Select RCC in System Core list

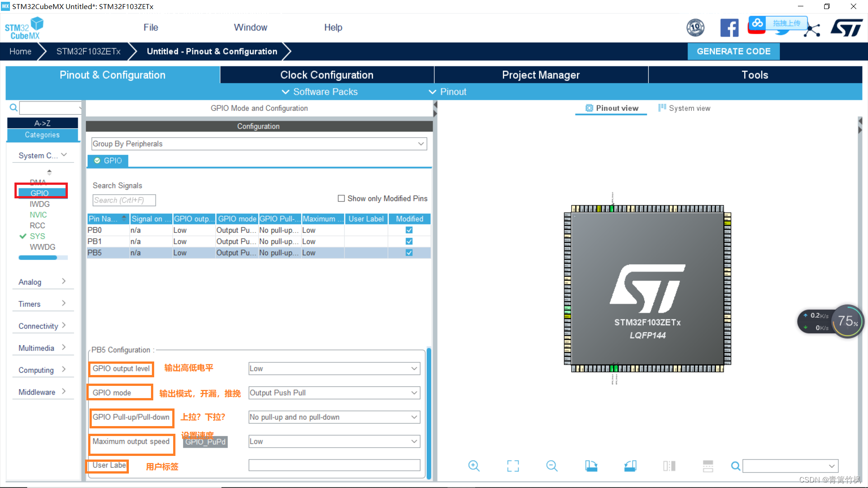point(38,225)
